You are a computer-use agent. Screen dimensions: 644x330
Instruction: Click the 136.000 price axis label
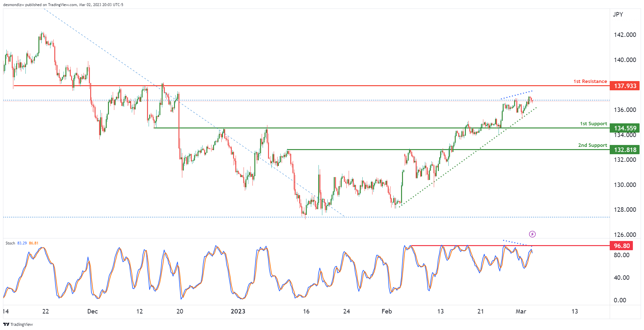[x=625, y=110]
